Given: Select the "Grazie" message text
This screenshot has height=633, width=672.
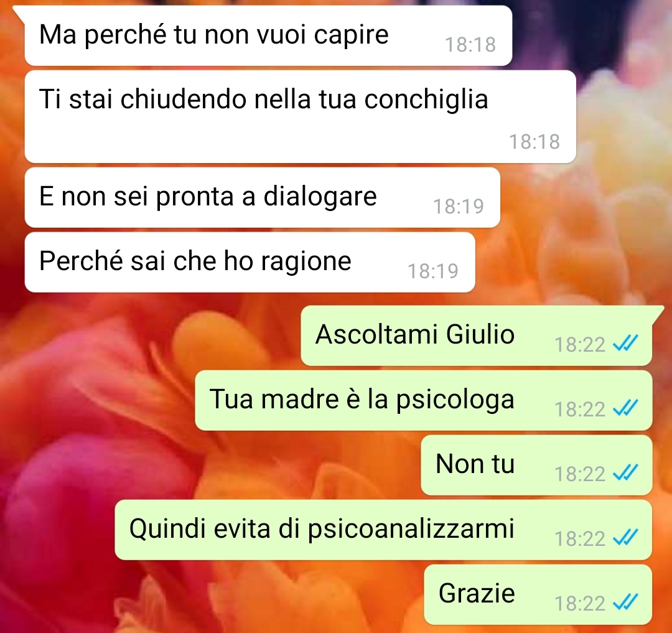Looking at the screenshot, I should point(477,594).
